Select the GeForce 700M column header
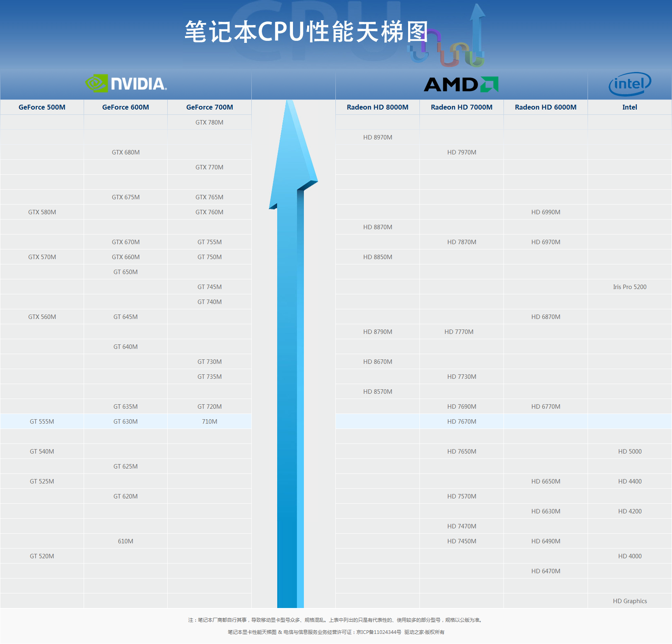 pyautogui.click(x=210, y=107)
